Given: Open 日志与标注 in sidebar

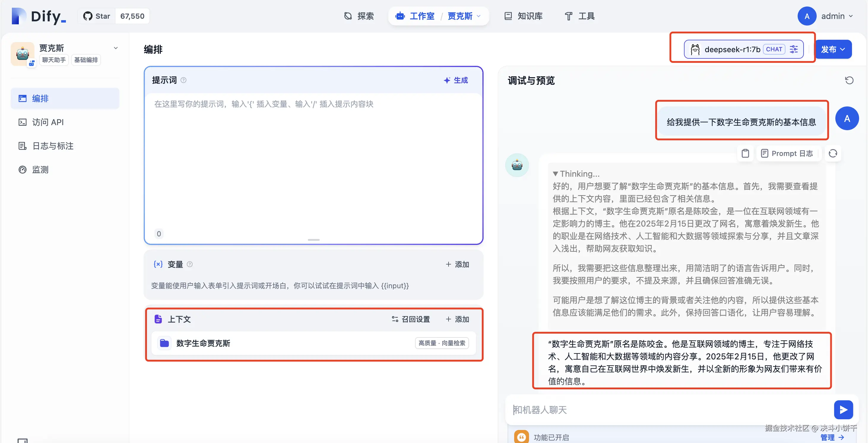Looking at the screenshot, I should coord(53,146).
